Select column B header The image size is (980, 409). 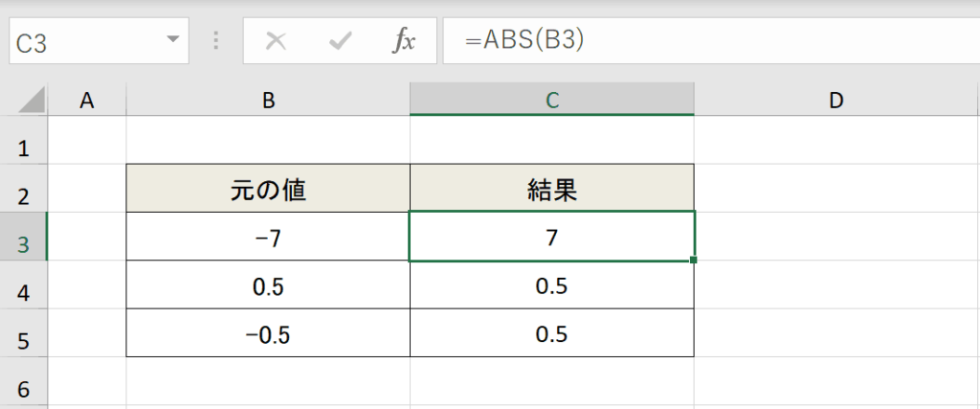[x=268, y=100]
